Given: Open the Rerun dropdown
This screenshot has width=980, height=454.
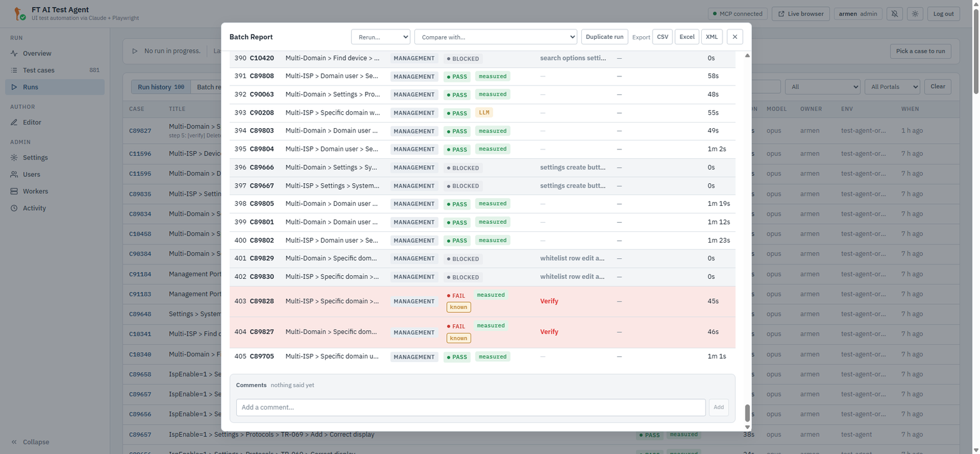Looking at the screenshot, I should tap(381, 37).
